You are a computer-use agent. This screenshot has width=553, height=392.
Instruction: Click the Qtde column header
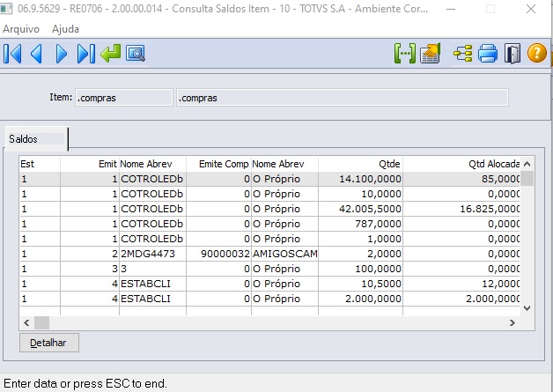click(x=360, y=164)
